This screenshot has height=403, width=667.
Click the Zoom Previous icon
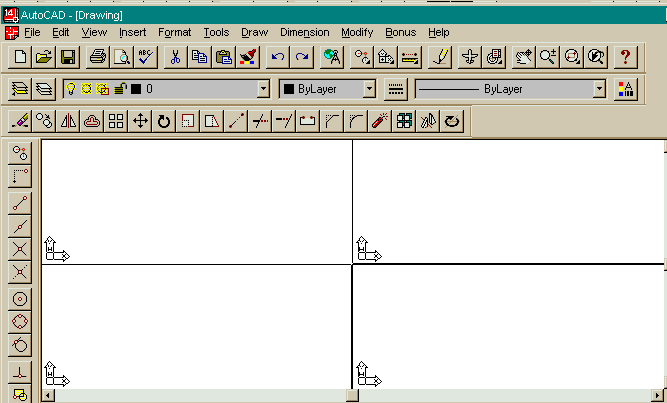pyautogui.click(x=596, y=57)
